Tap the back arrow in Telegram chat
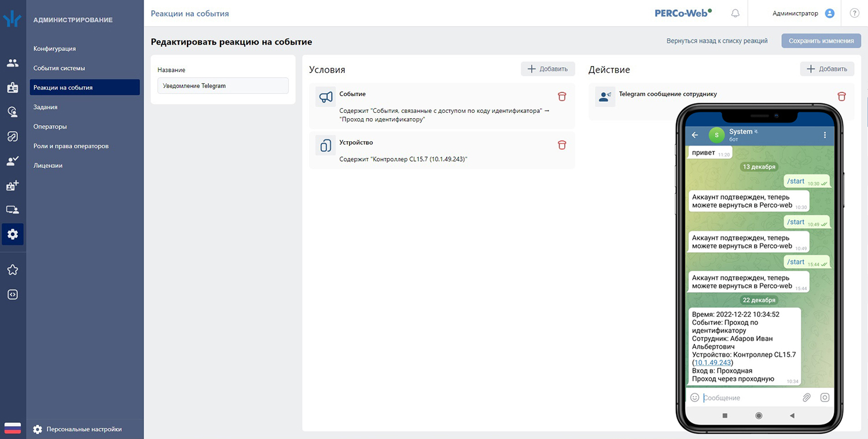This screenshot has width=868, height=439. click(695, 135)
